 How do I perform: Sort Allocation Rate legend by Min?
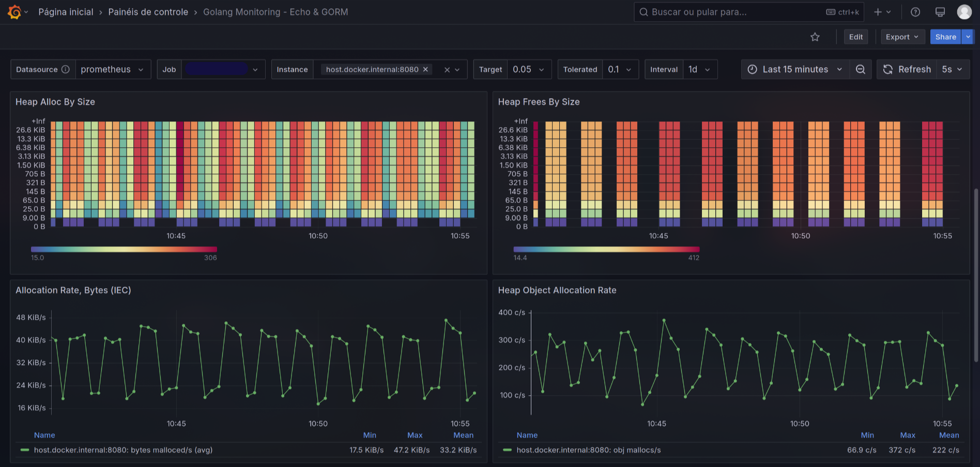coord(370,435)
